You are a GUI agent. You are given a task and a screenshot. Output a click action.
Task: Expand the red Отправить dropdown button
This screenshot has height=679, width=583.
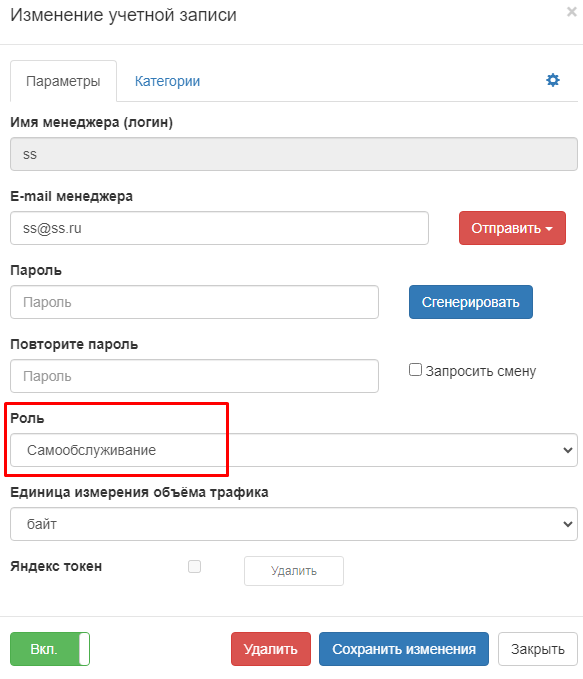[x=512, y=228]
